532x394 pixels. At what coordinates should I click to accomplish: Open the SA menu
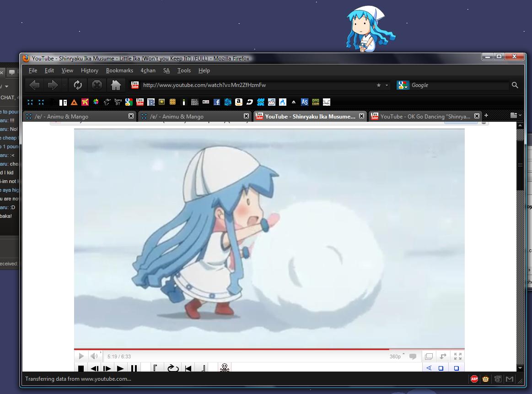pos(166,70)
